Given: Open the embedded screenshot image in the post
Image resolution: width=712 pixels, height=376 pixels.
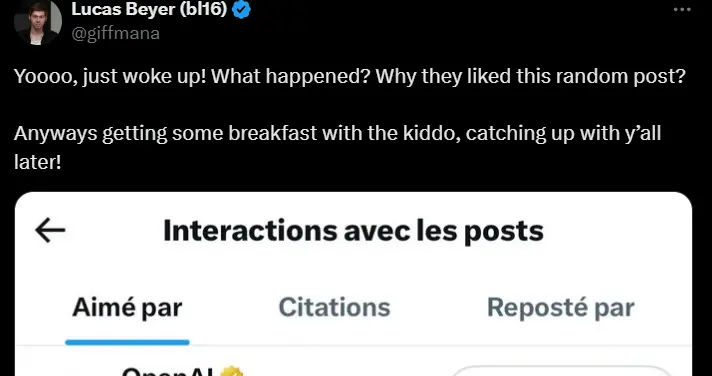Looking at the screenshot, I should [353, 284].
